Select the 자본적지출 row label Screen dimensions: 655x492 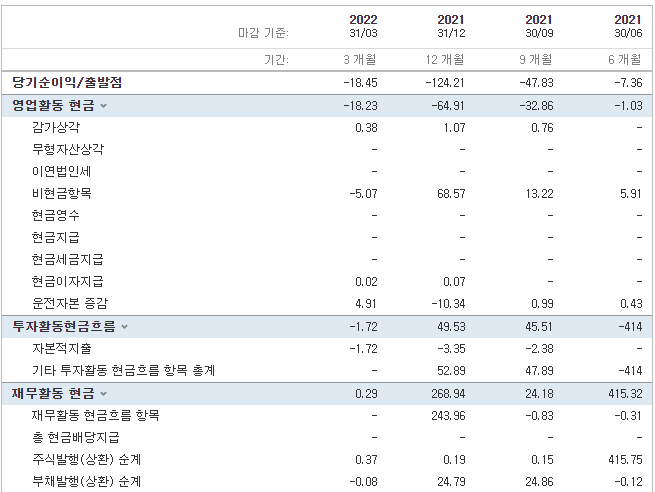pos(61,348)
